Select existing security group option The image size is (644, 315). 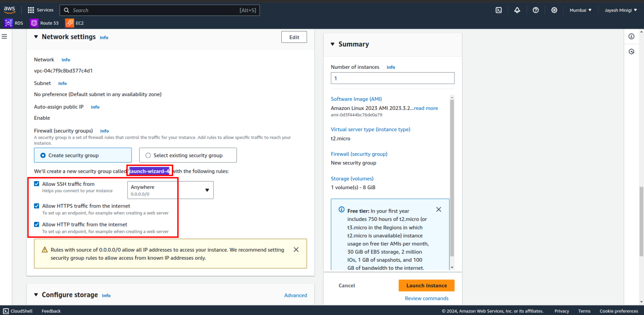[148, 155]
